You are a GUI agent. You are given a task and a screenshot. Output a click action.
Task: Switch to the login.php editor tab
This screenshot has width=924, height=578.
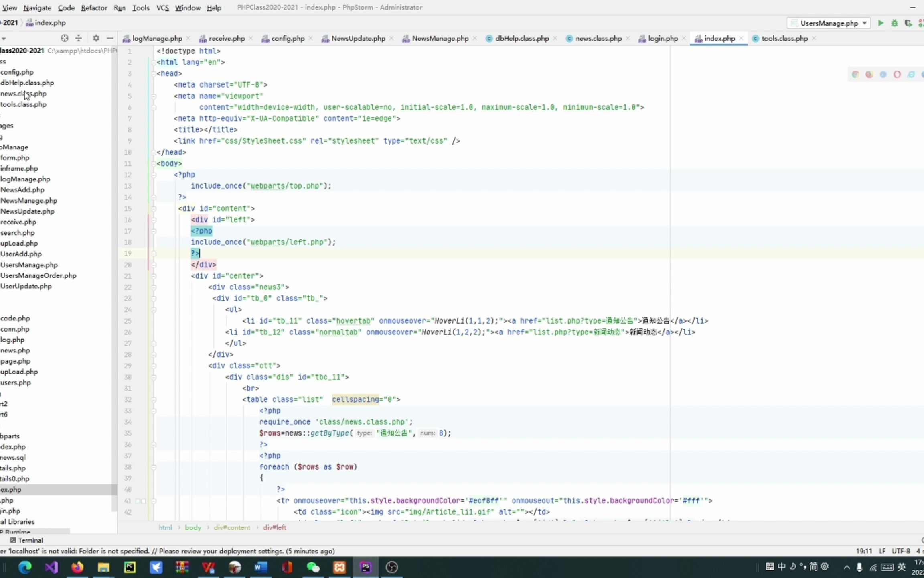(x=662, y=39)
